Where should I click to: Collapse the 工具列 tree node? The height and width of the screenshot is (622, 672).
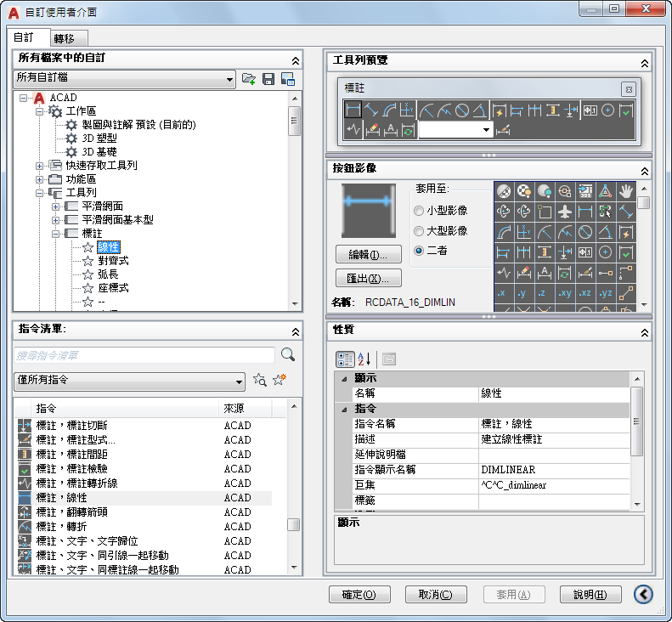(39, 193)
